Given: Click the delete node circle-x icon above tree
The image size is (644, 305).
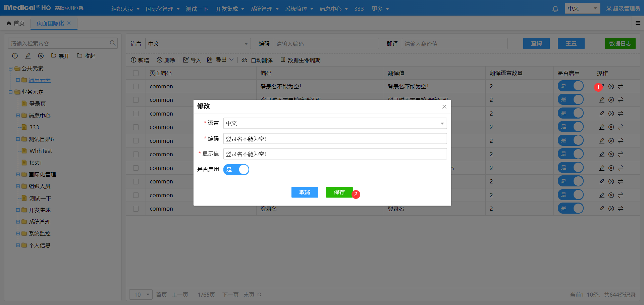Looking at the screenshot, I should point(41,56).
